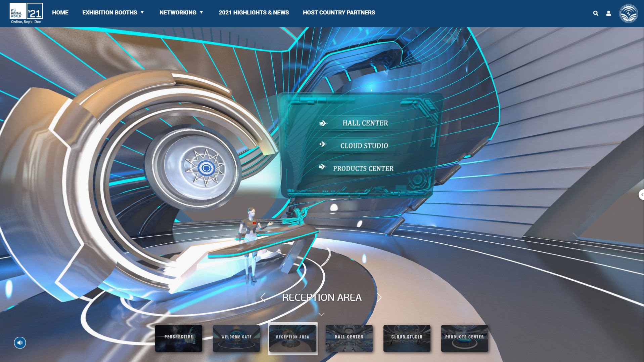The height and width of the screenshot is (362, 644).
Task: Go to next scene with right arrow
Action: pos(379,297)
